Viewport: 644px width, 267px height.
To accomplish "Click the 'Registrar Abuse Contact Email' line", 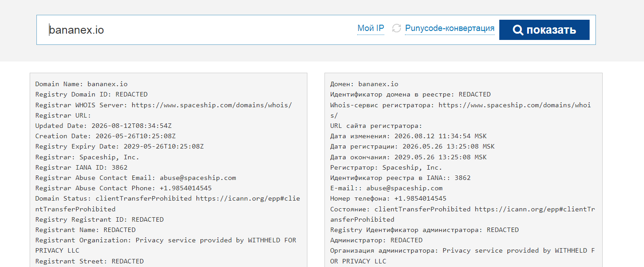I will 136,178.
